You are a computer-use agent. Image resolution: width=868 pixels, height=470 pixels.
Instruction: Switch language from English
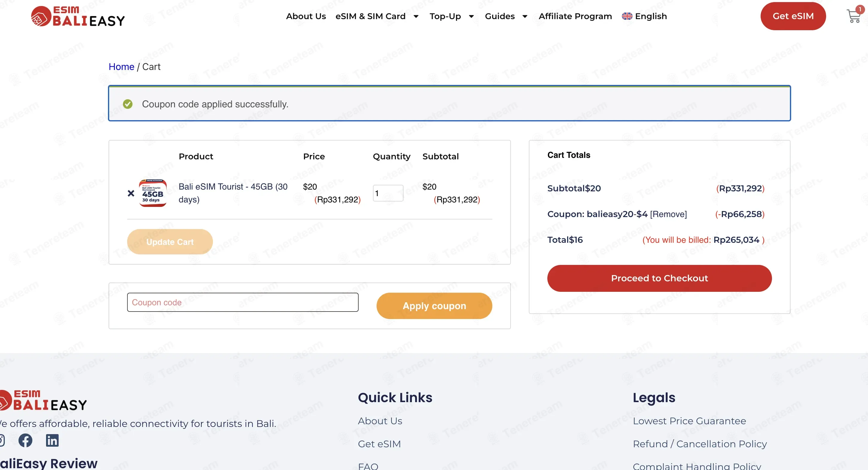tap(651, 16)
